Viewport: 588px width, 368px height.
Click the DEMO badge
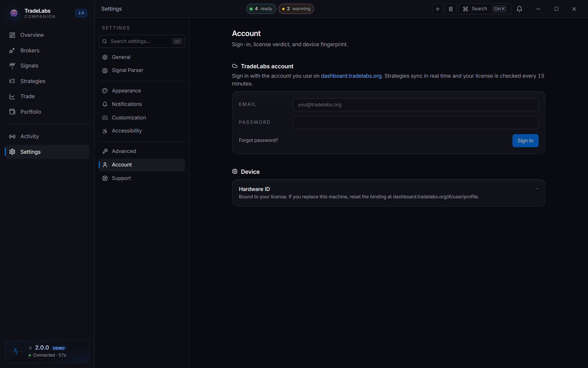tap(59, 348)
